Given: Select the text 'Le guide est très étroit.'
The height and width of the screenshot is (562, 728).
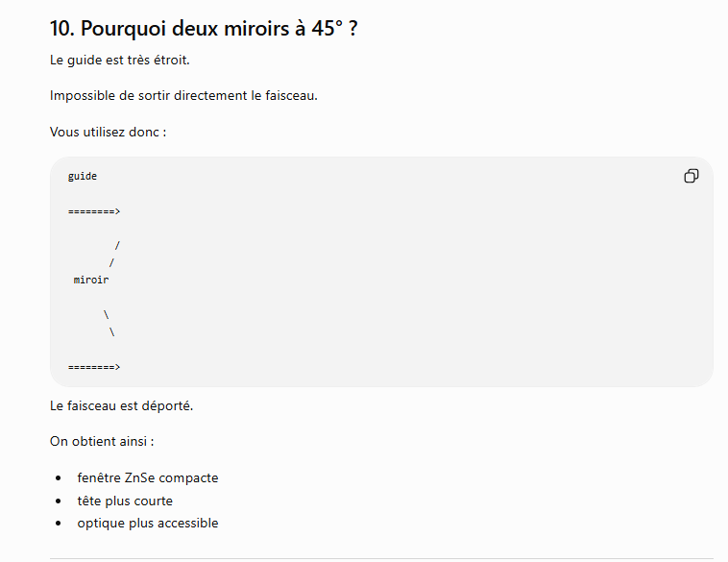Looking at the screenshot, I should (x=120, y=61).
